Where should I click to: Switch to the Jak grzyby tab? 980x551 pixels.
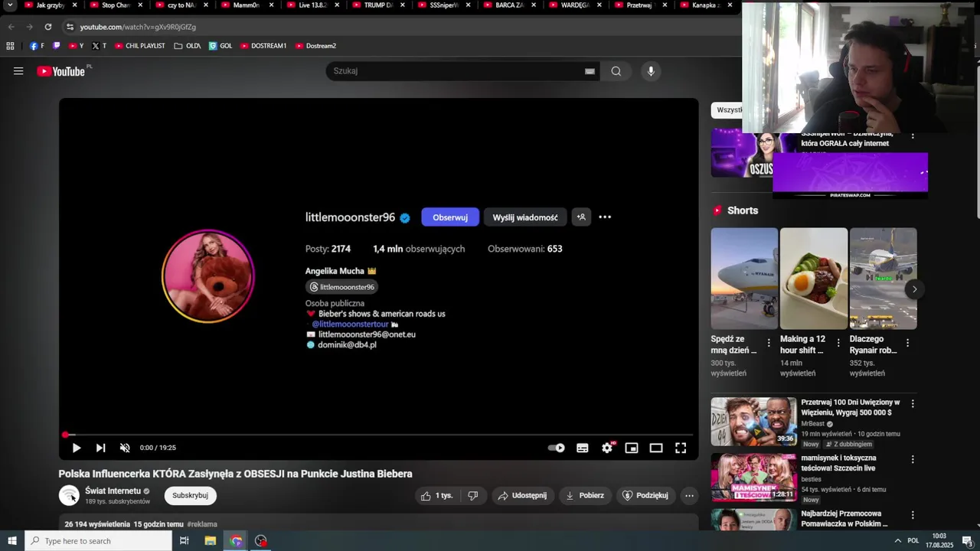[51, 5]
